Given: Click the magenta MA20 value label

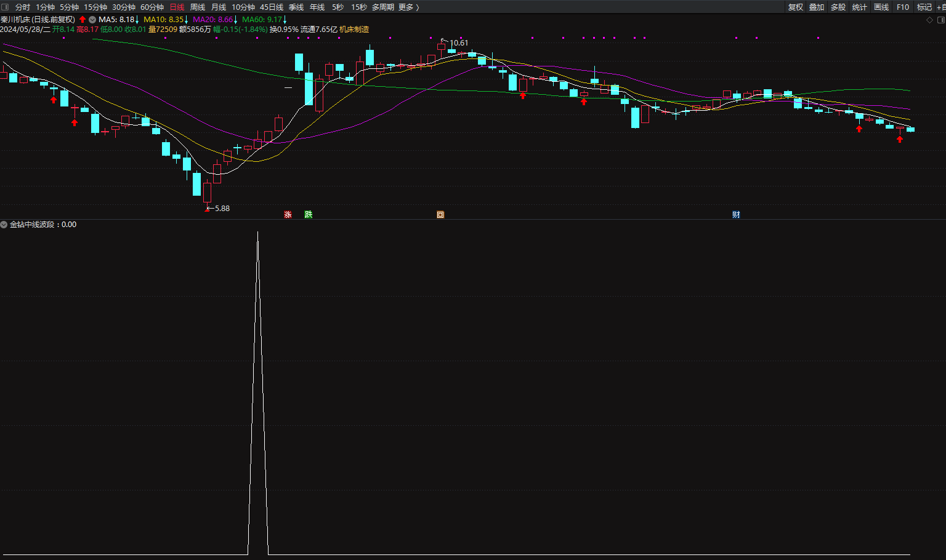Looking at the screenshot, I should [212, 20].
